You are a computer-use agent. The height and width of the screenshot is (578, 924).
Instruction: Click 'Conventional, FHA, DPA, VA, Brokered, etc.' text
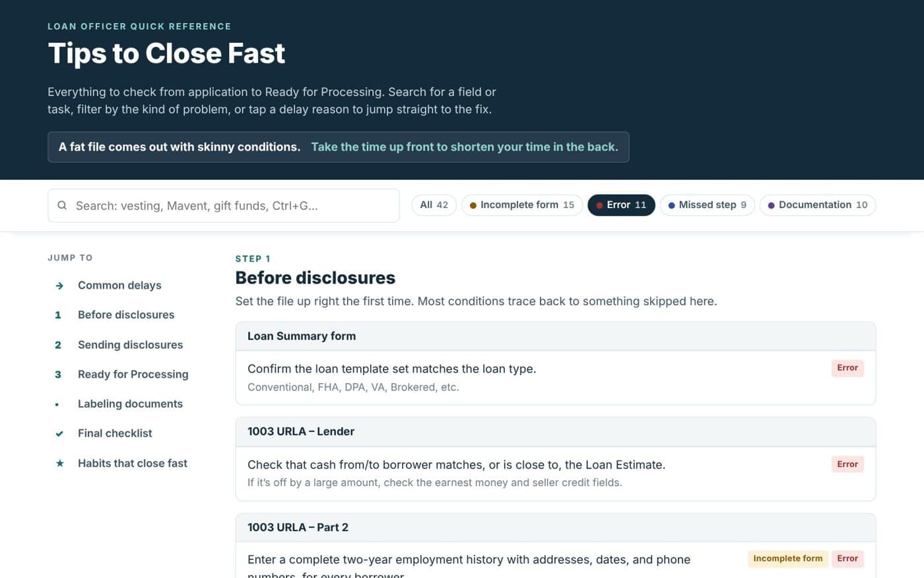coord(353,387)
